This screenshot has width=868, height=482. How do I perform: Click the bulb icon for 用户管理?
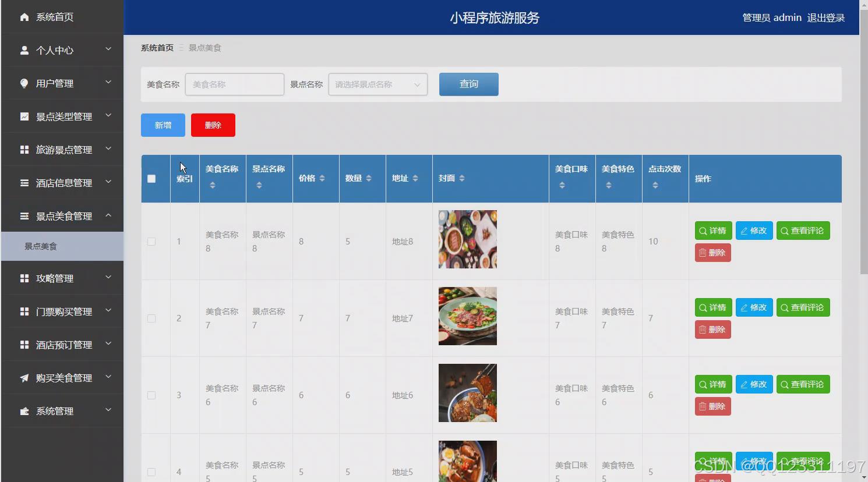[x=24, y=83]
